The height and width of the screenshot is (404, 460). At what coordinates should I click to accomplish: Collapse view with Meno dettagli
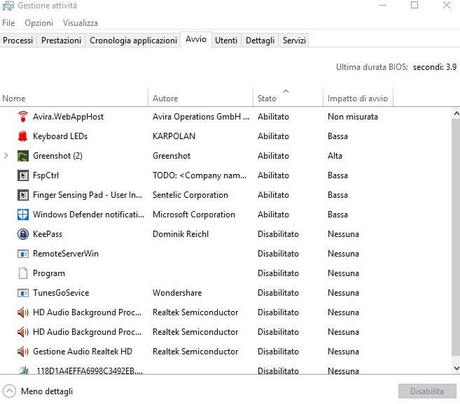tap(38, 391)
